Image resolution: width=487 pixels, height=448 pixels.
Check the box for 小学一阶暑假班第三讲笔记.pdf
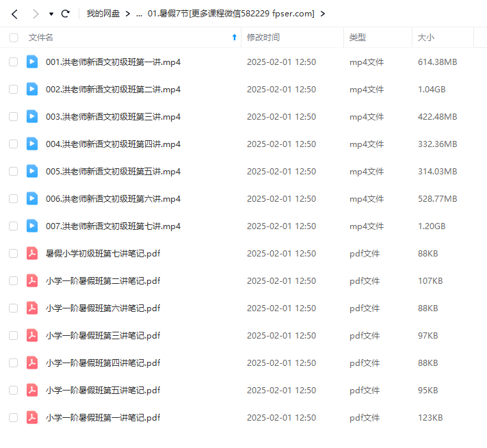(x=14, y=335)
